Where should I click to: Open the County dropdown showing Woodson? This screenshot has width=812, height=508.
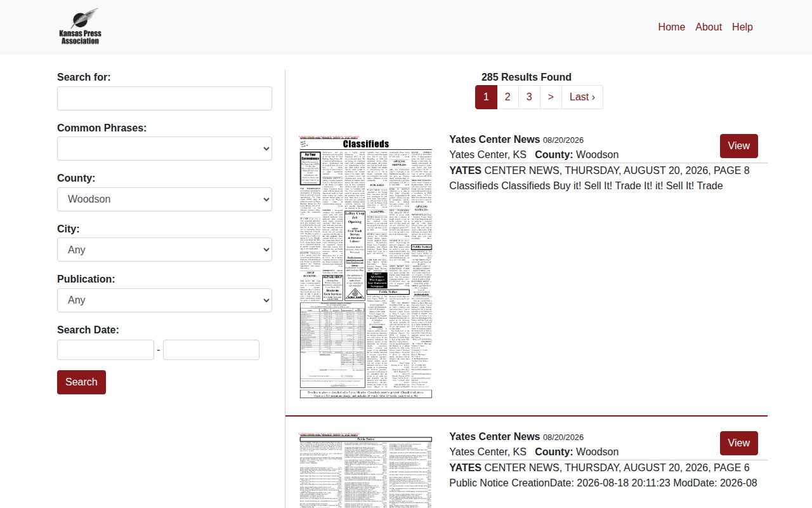(164, 199)
